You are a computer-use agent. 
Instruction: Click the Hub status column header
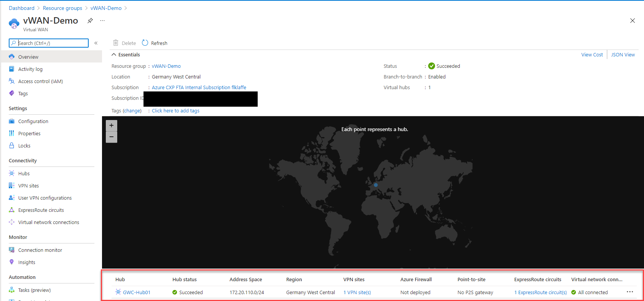pos(185,279)
